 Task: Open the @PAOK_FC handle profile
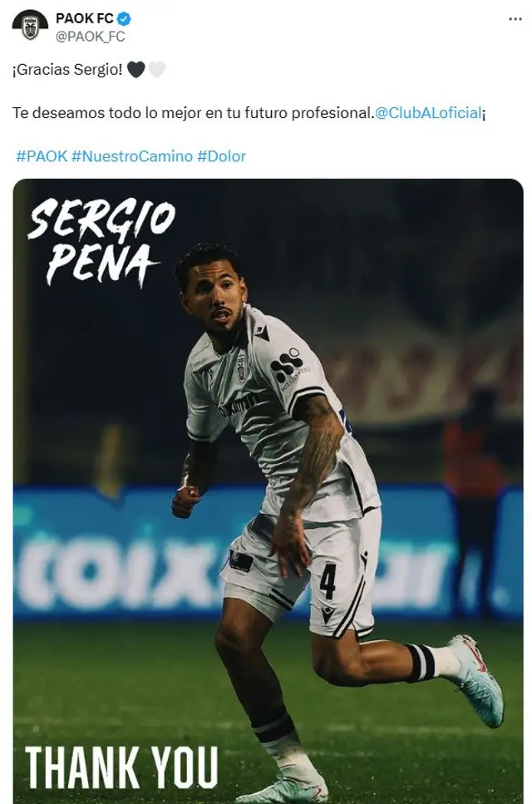[91, 37]
